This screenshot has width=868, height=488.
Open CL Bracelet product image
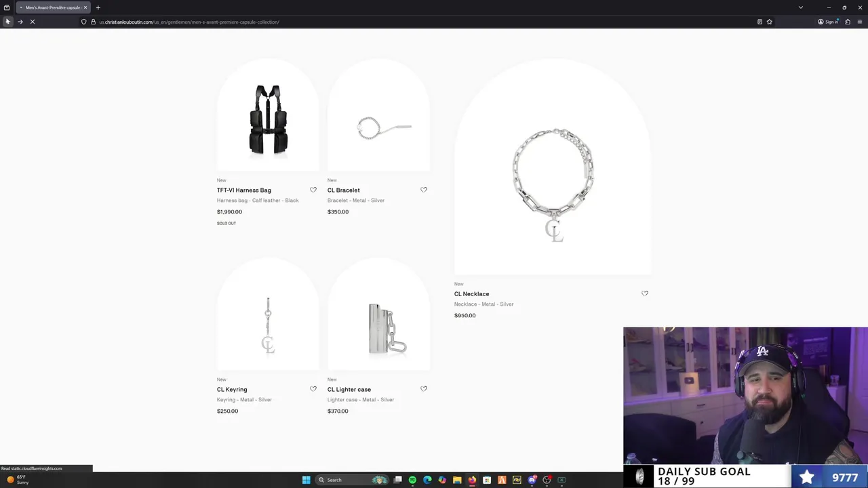pyautogui.click(x=378, y=115)
